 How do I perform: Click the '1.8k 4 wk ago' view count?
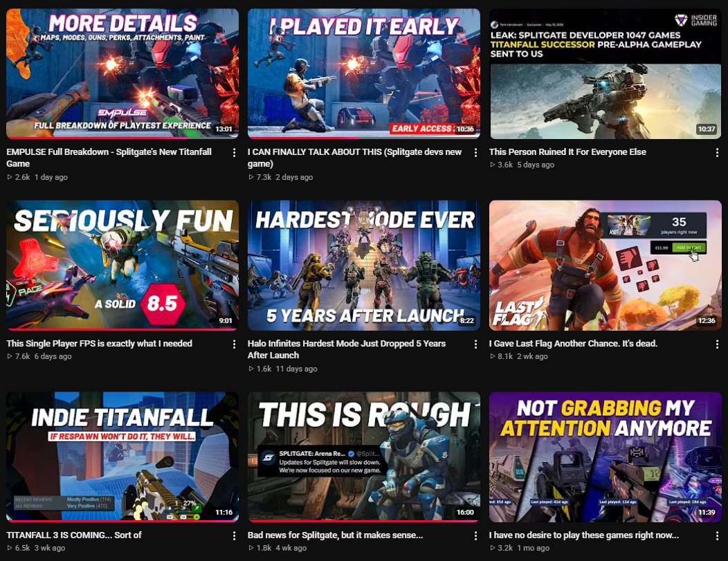pos(277,548)
